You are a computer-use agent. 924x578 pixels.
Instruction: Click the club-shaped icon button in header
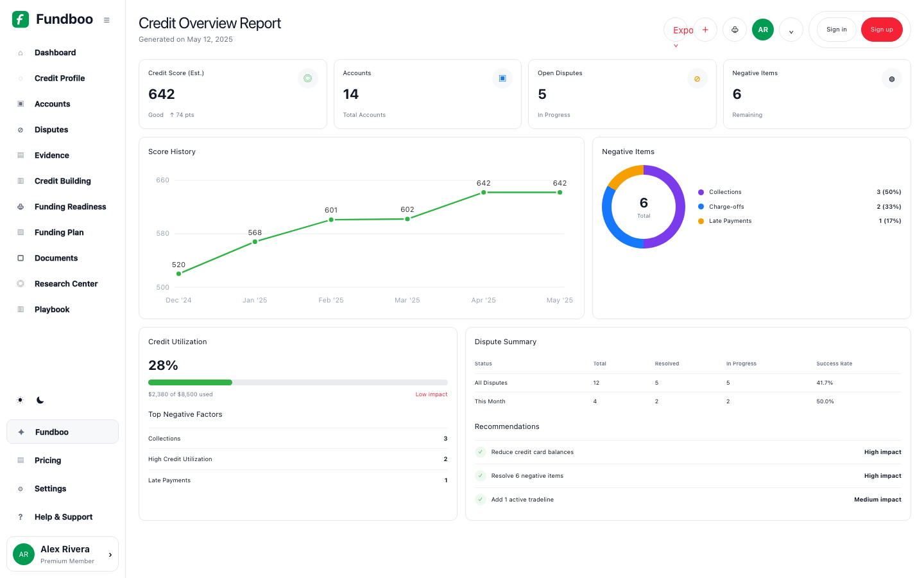735,30
